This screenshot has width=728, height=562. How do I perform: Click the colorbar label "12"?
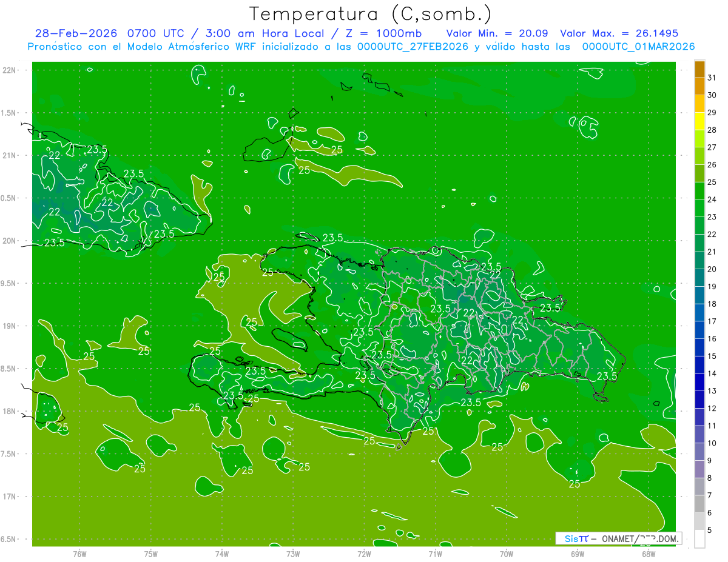pos(712,409)
